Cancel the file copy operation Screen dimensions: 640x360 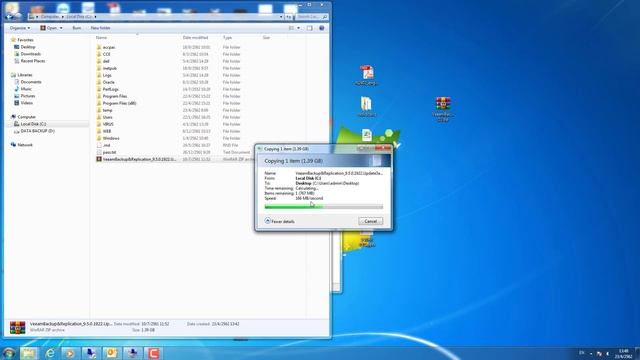pyautogui.click(x=371, y=221)
